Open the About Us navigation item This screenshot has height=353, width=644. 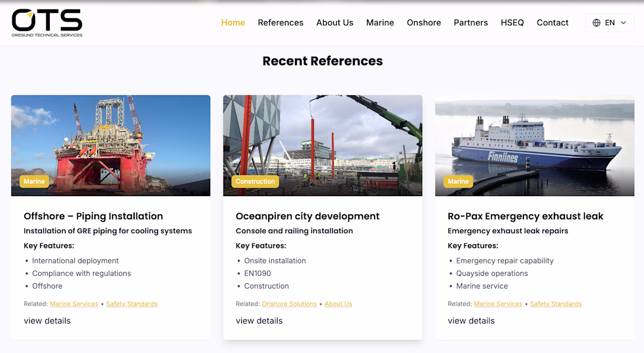(x=335, y=23)
